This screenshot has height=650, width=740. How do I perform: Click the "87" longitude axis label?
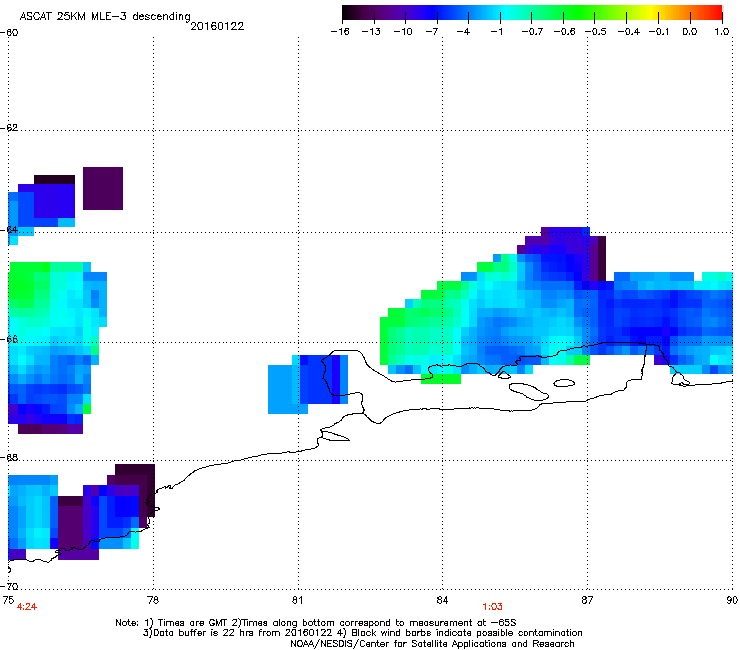point(587,599)
